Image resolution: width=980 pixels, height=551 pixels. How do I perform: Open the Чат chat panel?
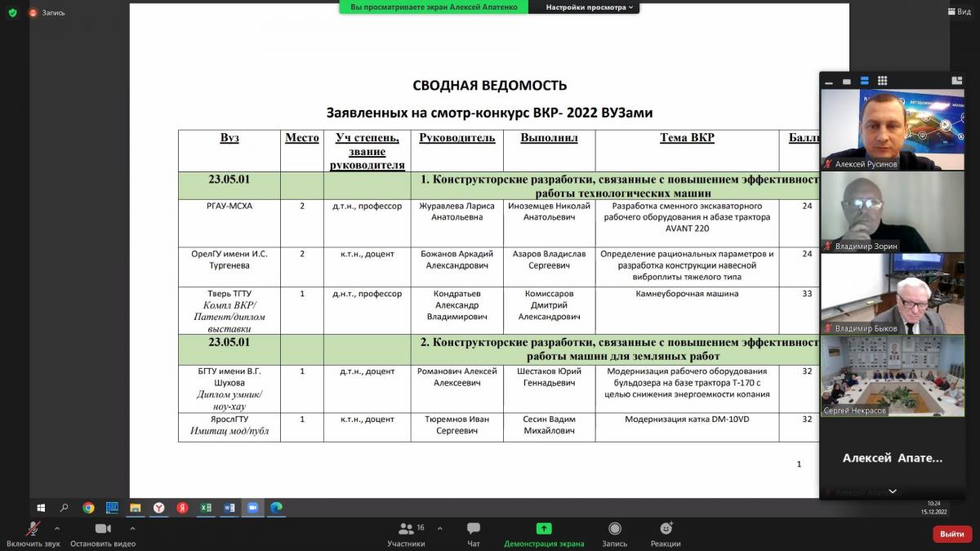pyautogui.click(x=474, y=535)
